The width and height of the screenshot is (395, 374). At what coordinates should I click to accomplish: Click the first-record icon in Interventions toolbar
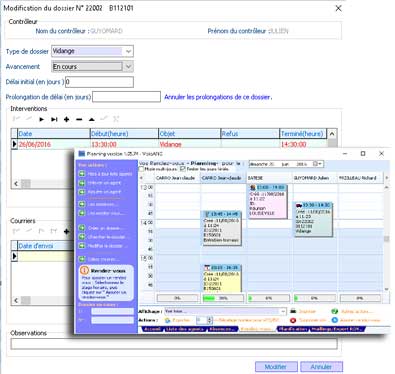(x=16, y=119)
